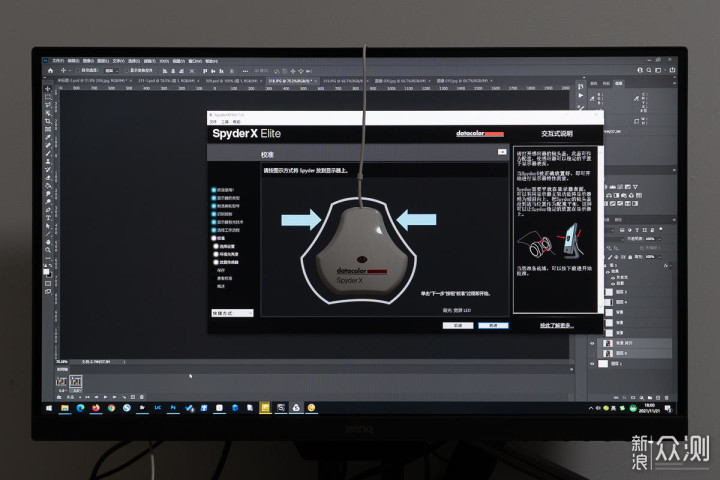Open the 按此了解更多 link

[557, 326]
